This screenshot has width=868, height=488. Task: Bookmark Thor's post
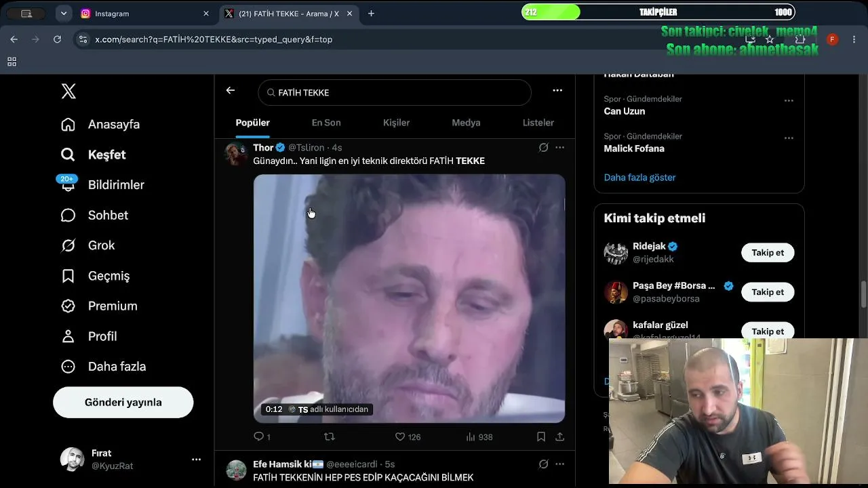[541, 437]
